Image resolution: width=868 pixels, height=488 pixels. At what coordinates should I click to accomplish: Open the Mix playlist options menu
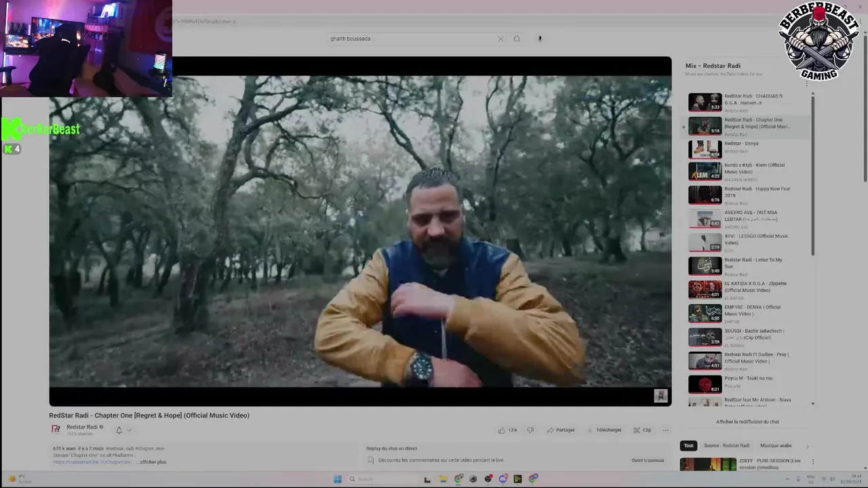pyautogui.click(x=807, y=83)
